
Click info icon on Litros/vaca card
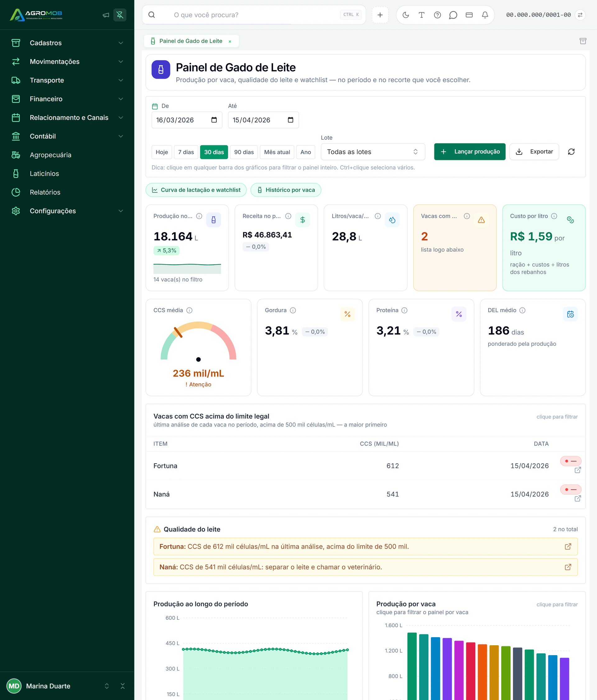(378, 216)
